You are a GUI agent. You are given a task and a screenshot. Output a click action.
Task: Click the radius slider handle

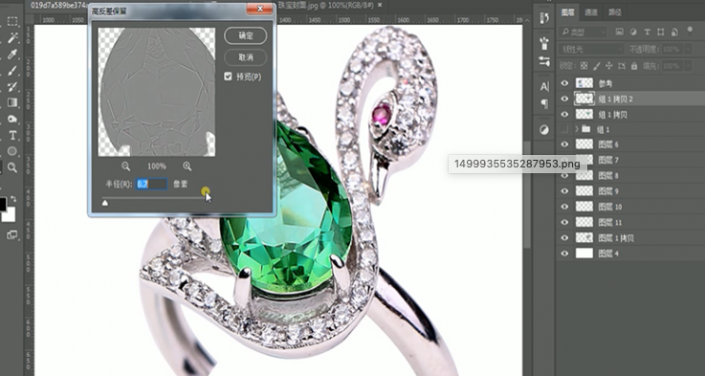(x=105, y=203)
